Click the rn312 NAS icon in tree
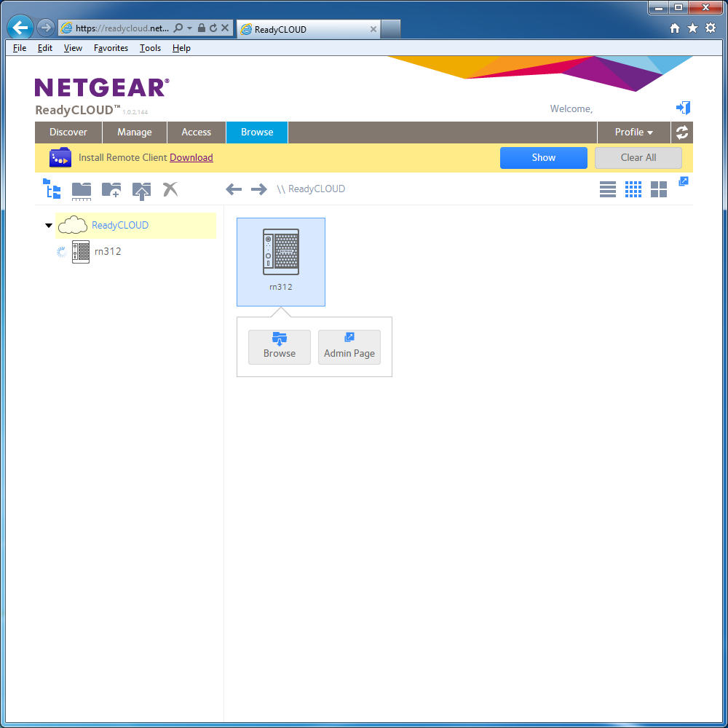 (81, 252)
